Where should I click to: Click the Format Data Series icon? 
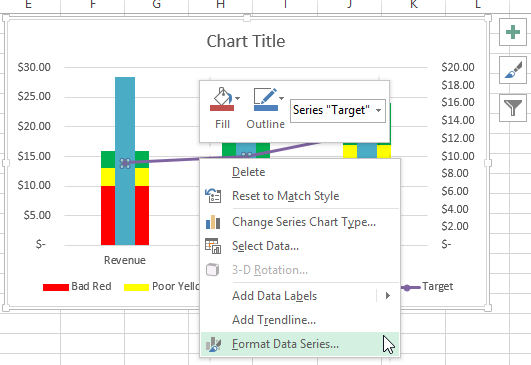pyautogui.click(x=213, y=344)
